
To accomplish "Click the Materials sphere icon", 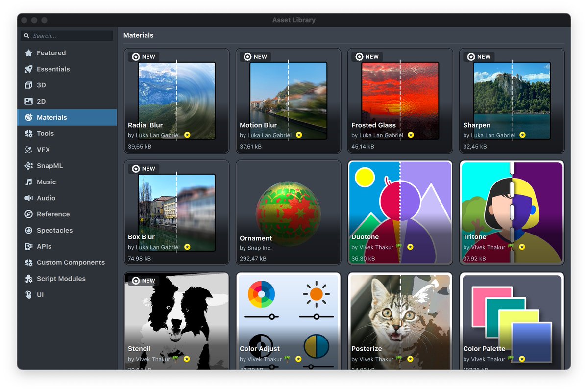I will click(x=28, y=117).
